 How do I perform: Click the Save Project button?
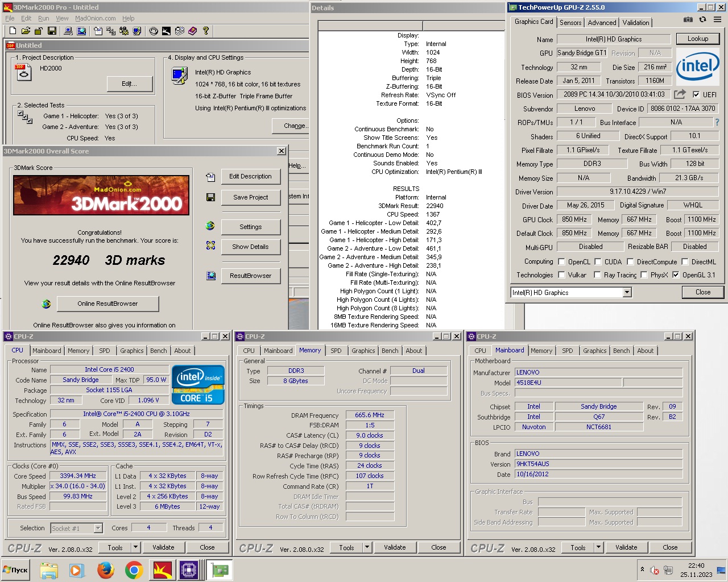pos(250,197)
